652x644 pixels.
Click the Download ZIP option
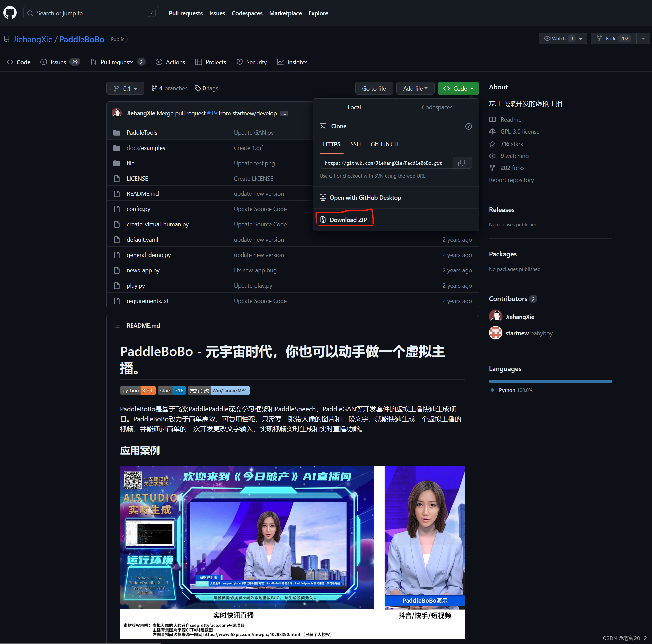pyautogui.click(x=348, y=220)
